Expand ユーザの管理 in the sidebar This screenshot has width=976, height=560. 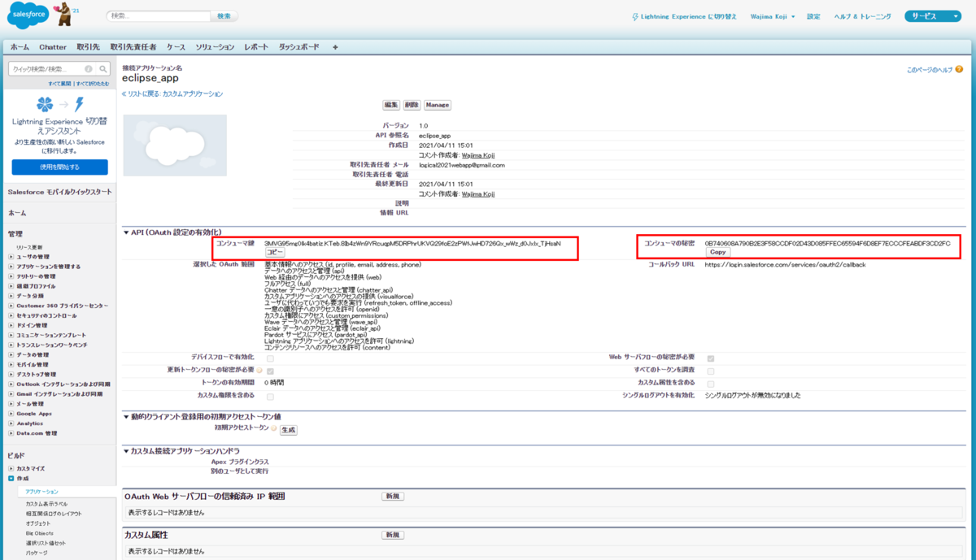pyautogui.click(x=11, y=257)
